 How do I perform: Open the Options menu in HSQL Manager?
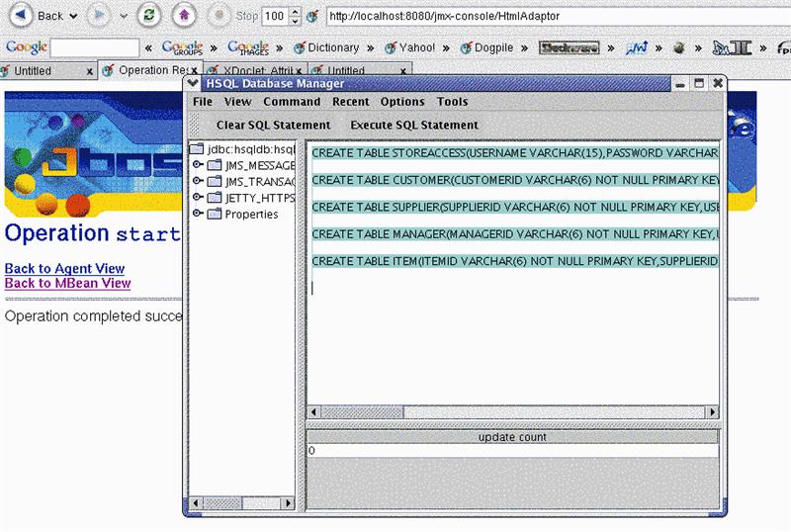click(x=402, y=102)
